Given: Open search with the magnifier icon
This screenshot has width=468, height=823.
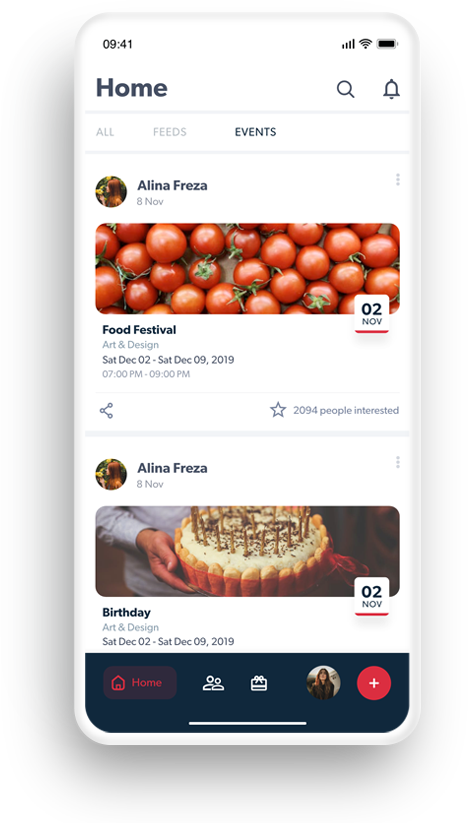Looking at the screenshot, I should (x=345, y=89).
